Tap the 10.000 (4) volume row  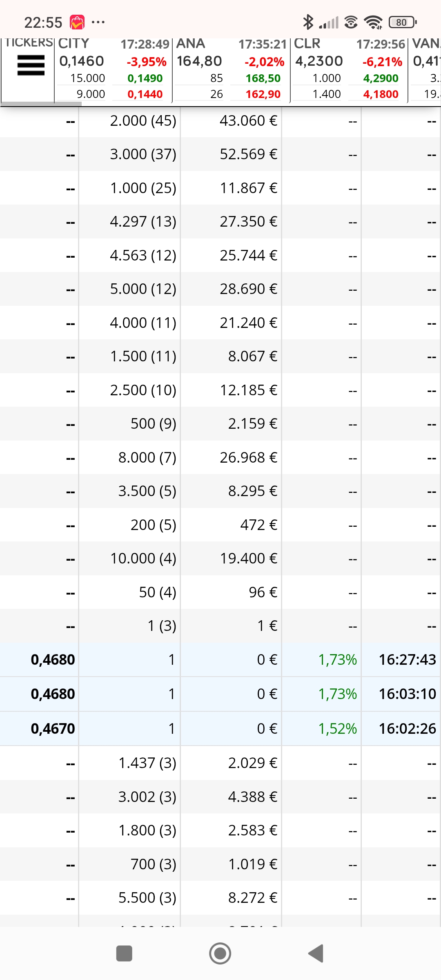(x=220, y=558)
